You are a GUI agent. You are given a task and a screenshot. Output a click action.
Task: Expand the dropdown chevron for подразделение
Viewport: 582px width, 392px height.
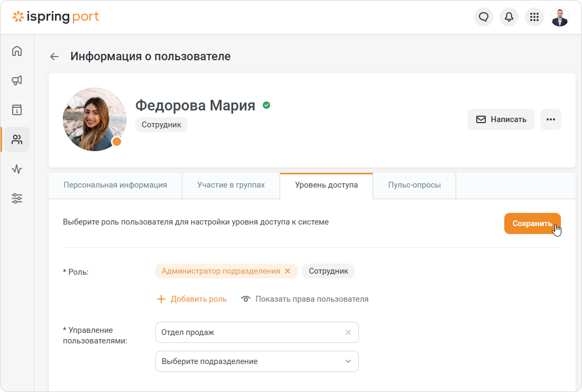348,361
